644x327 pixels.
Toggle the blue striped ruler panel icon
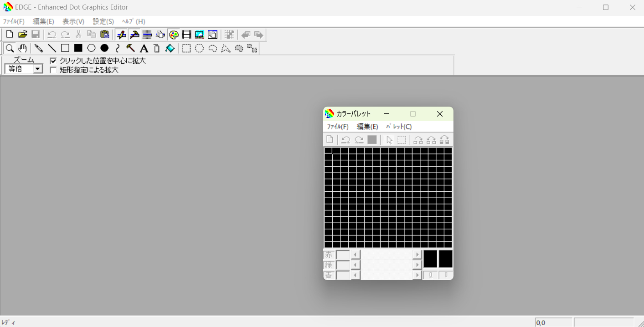pos(147,35)
